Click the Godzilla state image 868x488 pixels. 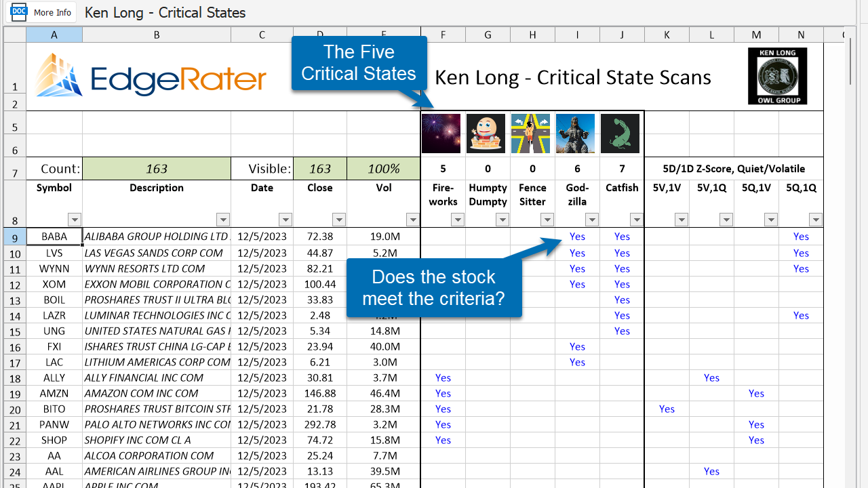coord(575,134)
